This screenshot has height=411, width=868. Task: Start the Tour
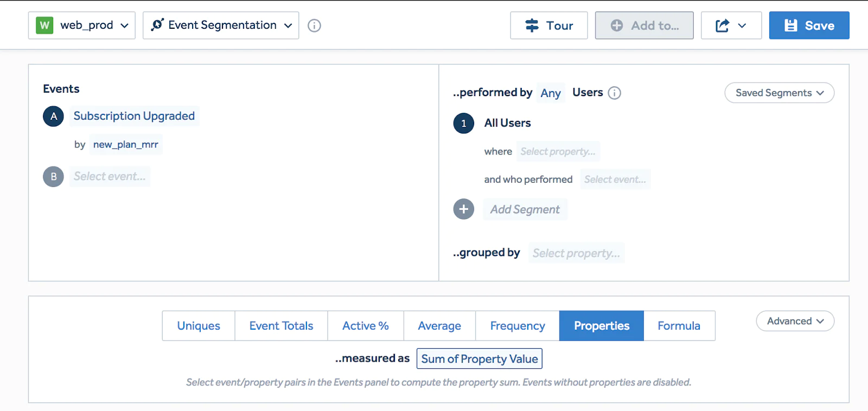(548, 25)
